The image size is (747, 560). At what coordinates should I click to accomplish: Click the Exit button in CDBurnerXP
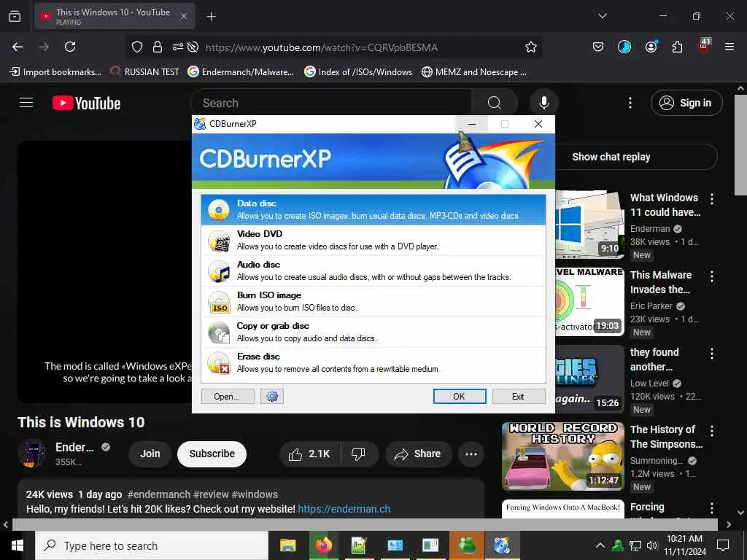519,396
